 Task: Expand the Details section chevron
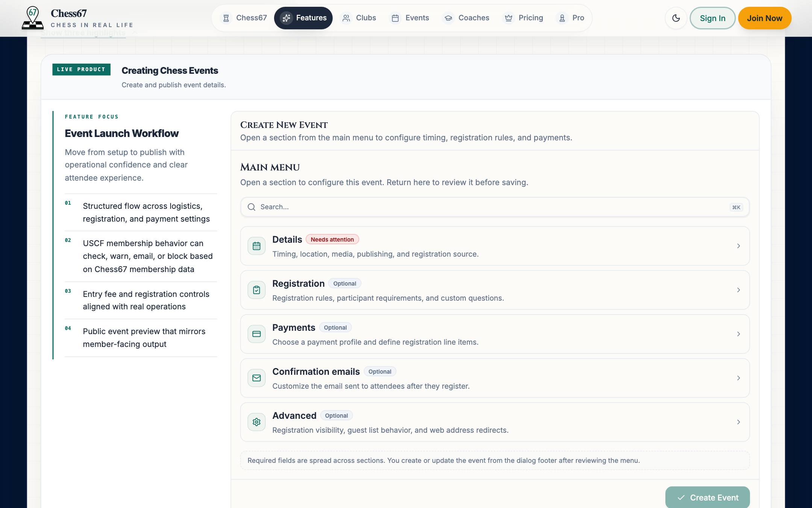(x=738, y=246)
